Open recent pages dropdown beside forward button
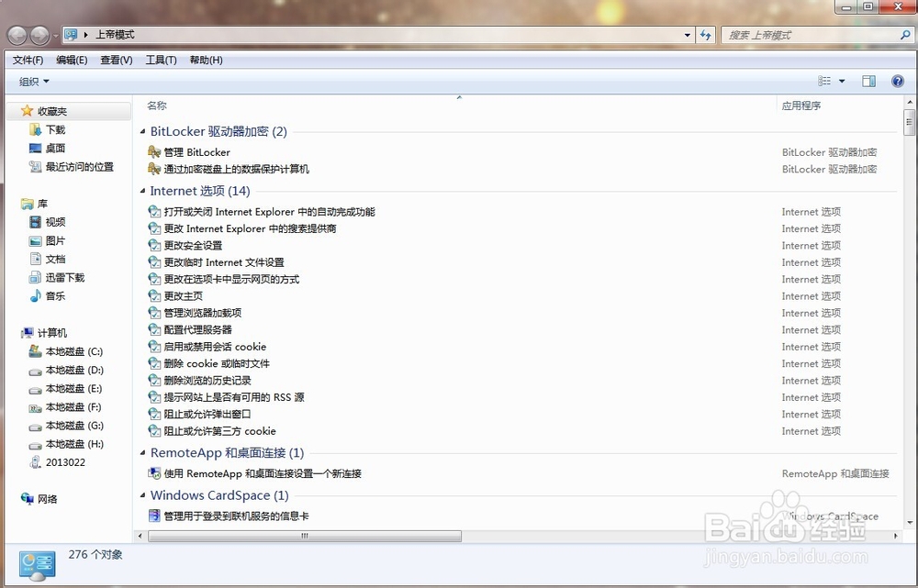 click(x=56, y=36)
